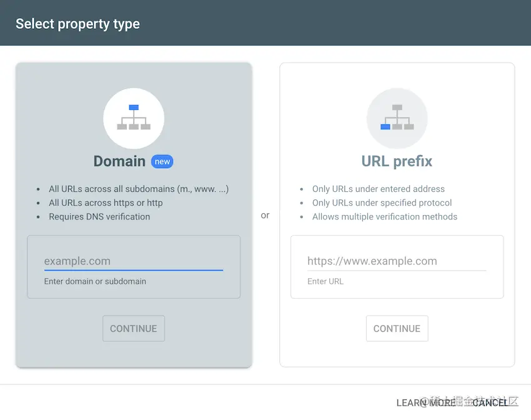The width and height of the screenshot is (531, 420).
Task: Click the 'Domain' heading text
Action: [119, 161]
